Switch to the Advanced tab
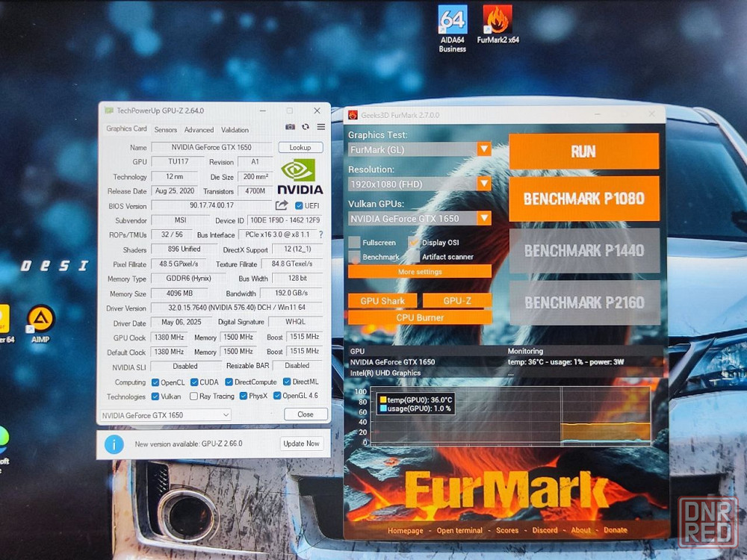 [199, 129]
